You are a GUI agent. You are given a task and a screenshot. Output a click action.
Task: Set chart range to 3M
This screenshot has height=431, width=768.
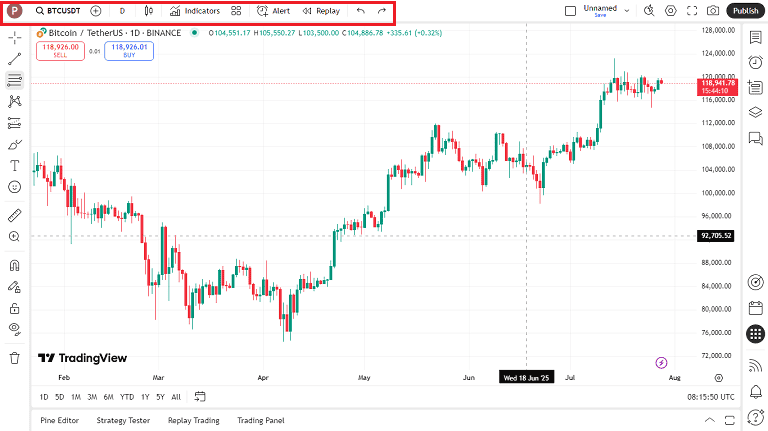click(92, 397)
